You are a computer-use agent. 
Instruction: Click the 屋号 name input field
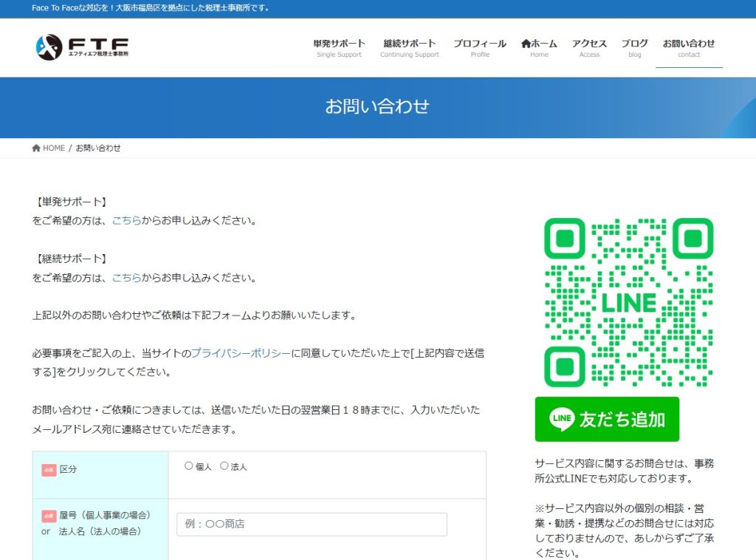click(x=312, y=525)
